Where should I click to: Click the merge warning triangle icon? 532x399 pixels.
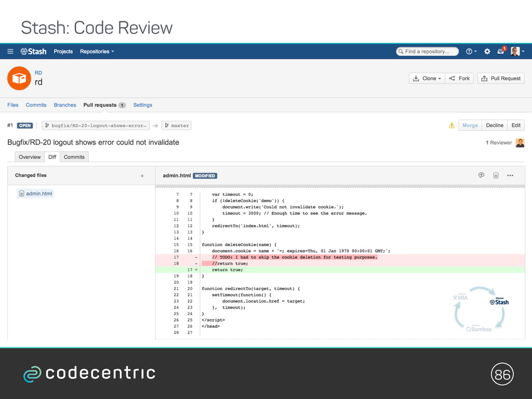(451, 126)
